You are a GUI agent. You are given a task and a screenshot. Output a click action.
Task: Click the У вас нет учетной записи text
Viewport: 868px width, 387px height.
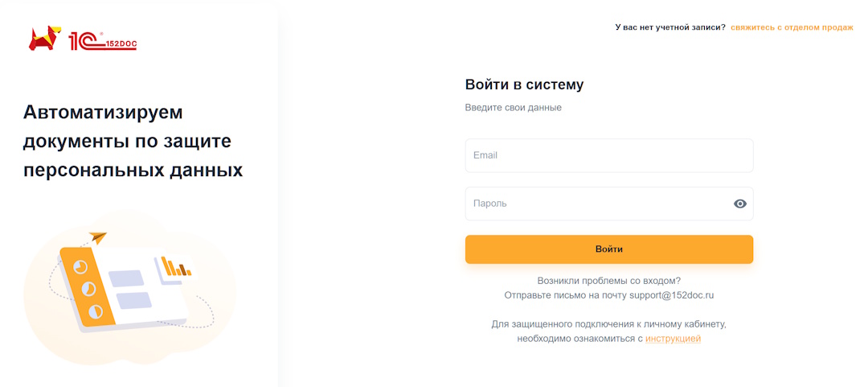tap(669, 27)
